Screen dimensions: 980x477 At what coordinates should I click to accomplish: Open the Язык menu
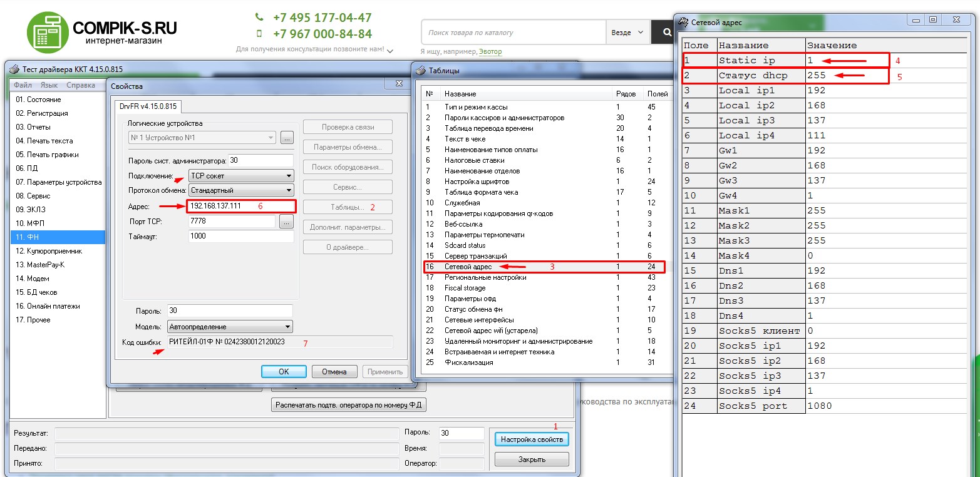point(49,85)
